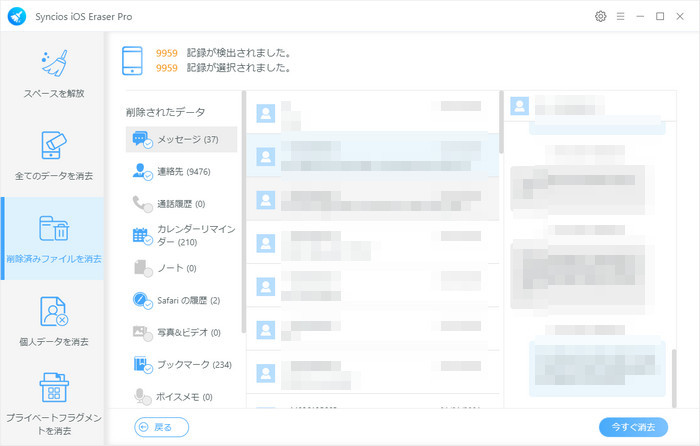
Task: Click the 記録が検出されました text
Action: (239, 53)
